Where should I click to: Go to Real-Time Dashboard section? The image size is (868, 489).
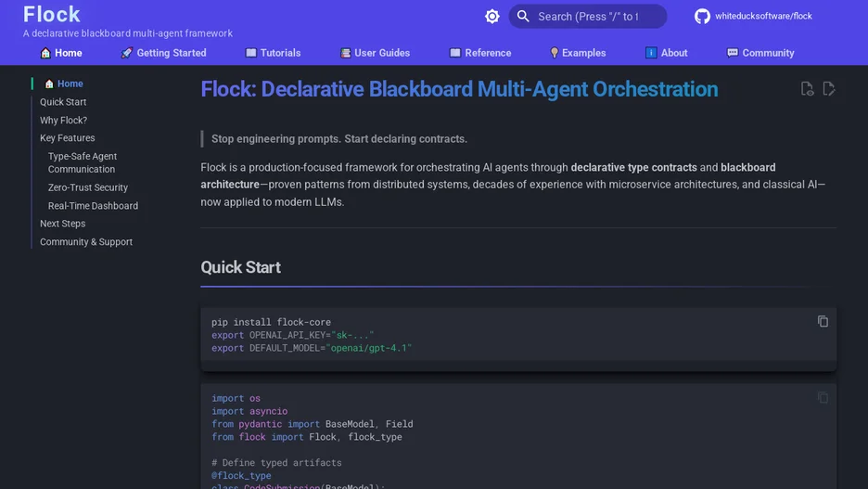pos(93,206)
